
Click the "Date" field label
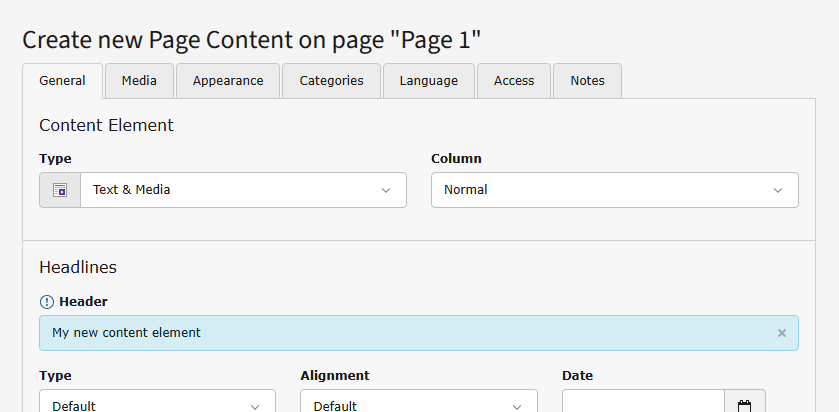[x=577, y=376]
